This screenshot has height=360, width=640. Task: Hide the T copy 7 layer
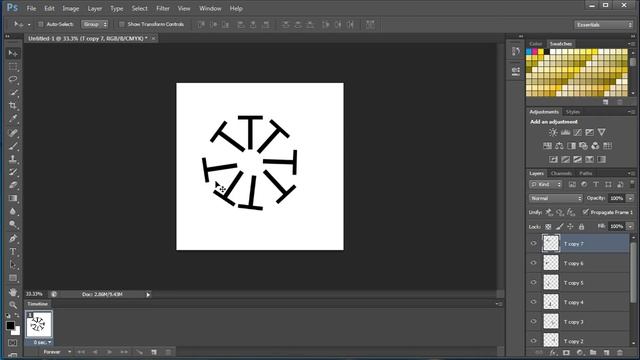point(533,244)
